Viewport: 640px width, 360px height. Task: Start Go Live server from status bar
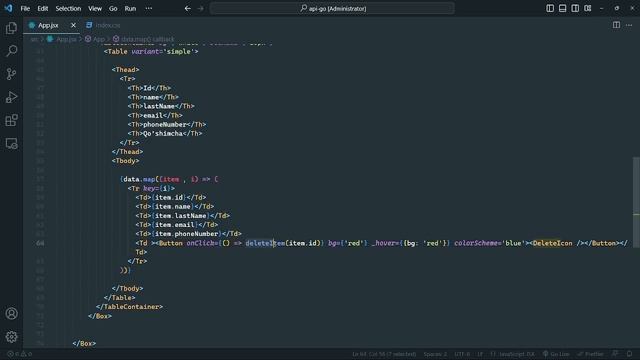click(x=556, y=354)
